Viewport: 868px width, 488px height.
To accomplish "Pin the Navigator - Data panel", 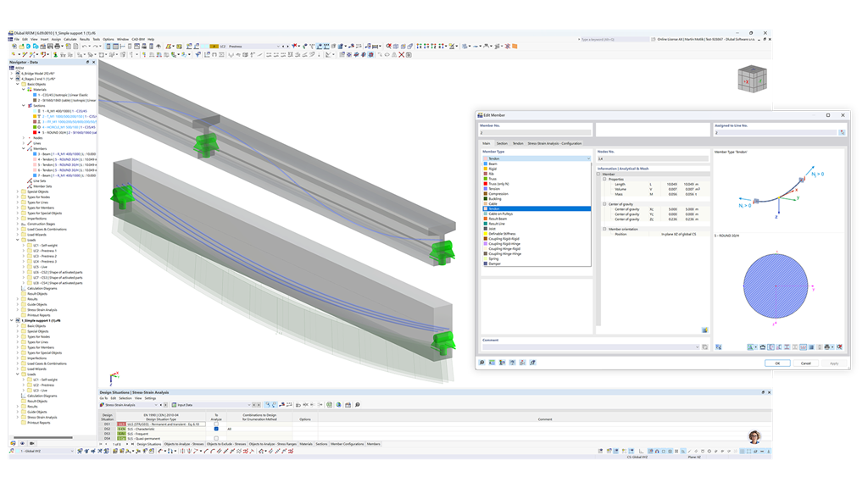I will [87, 63].
